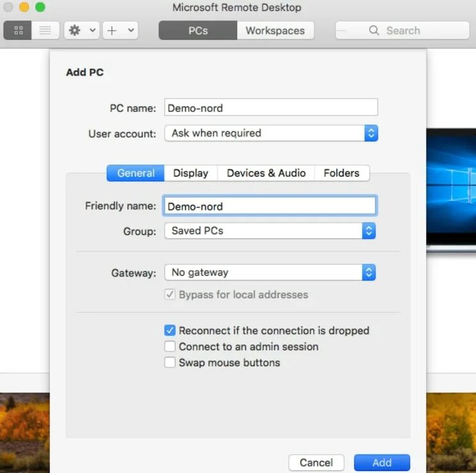Click the yellow minimize window button
476x473 pixels.
point(24,7)
